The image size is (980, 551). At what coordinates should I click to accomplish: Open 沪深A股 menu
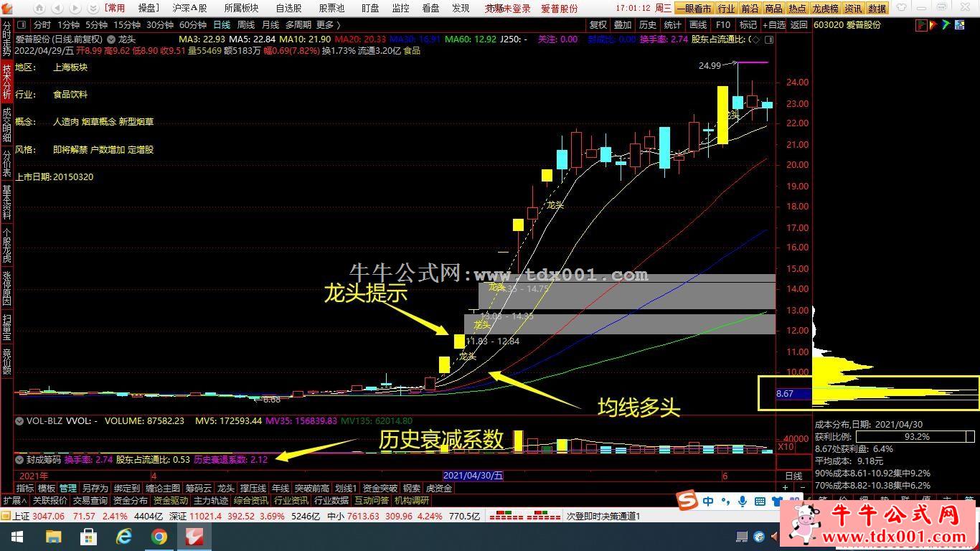[x=189, y=8]
